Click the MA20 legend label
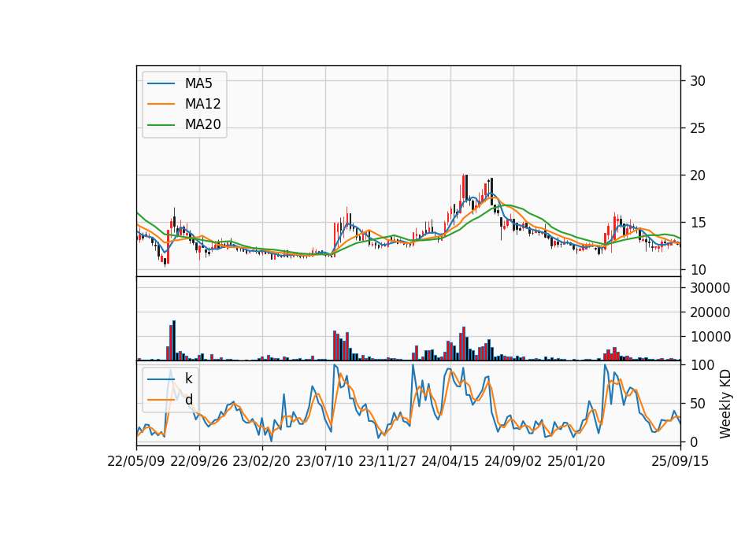This screenshot has height=543, width=756. (x=202, y=125)
